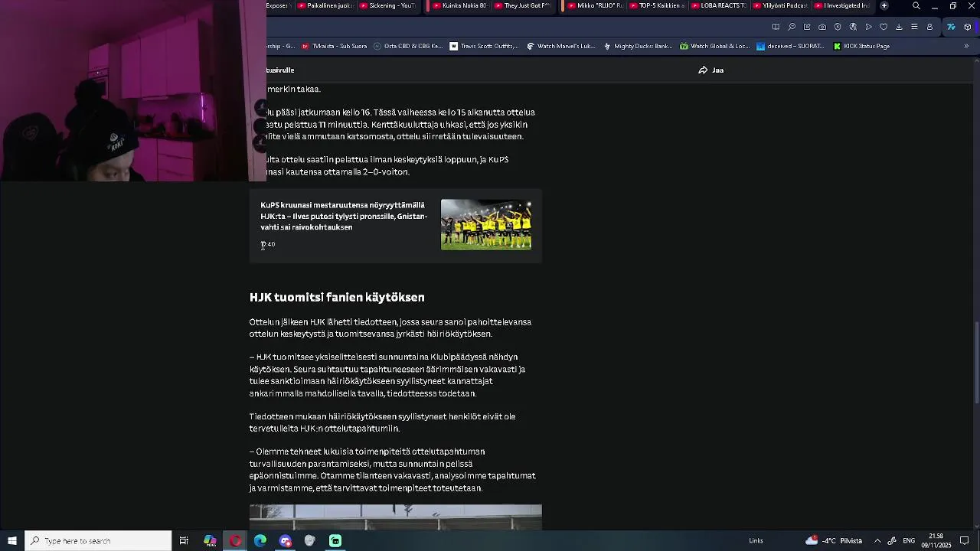
Task: Click the Links toolbar label on taskbar
Action: coord(756,541)
